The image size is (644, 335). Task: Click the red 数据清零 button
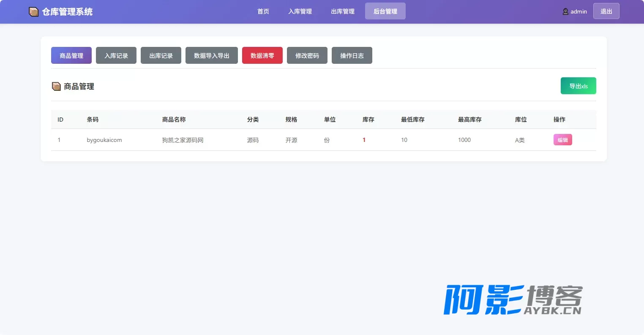pos(262,55)
